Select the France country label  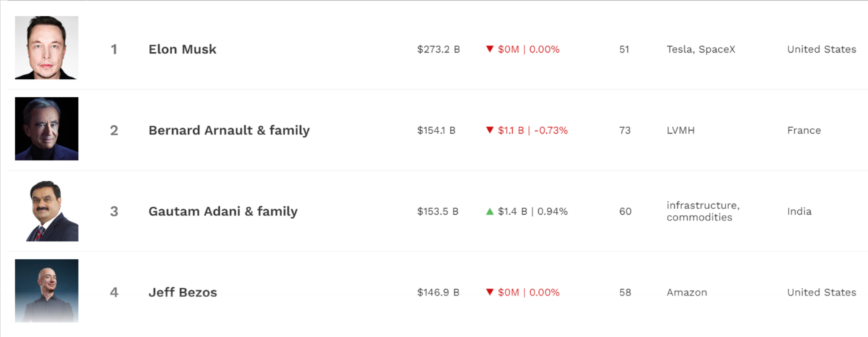(804, 130)
